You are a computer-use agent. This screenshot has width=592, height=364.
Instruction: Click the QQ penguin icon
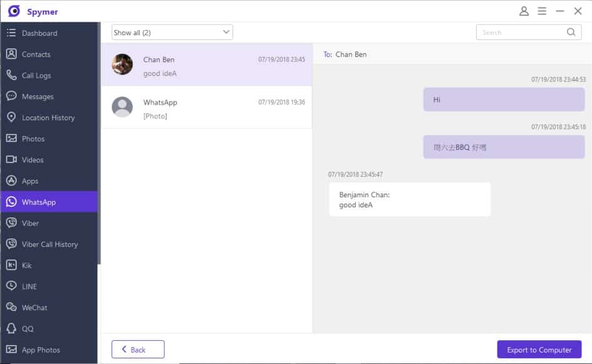[11, 328]
